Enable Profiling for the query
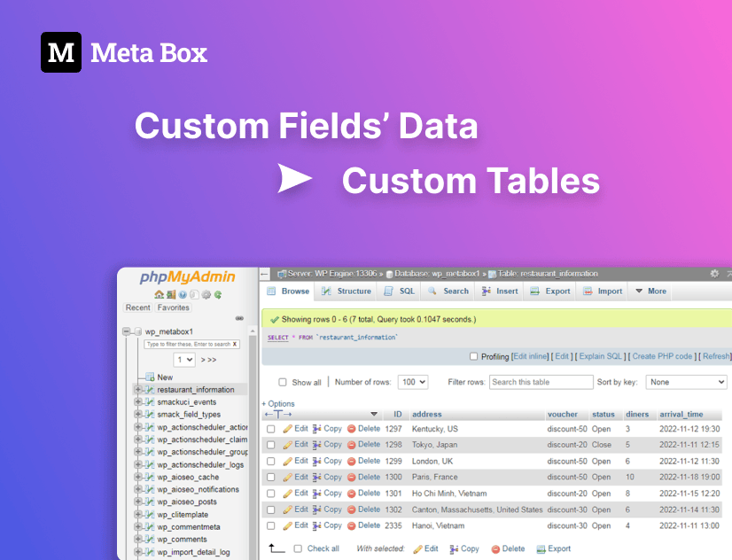Viewport: 732px width, 560px height. (474, 356)
